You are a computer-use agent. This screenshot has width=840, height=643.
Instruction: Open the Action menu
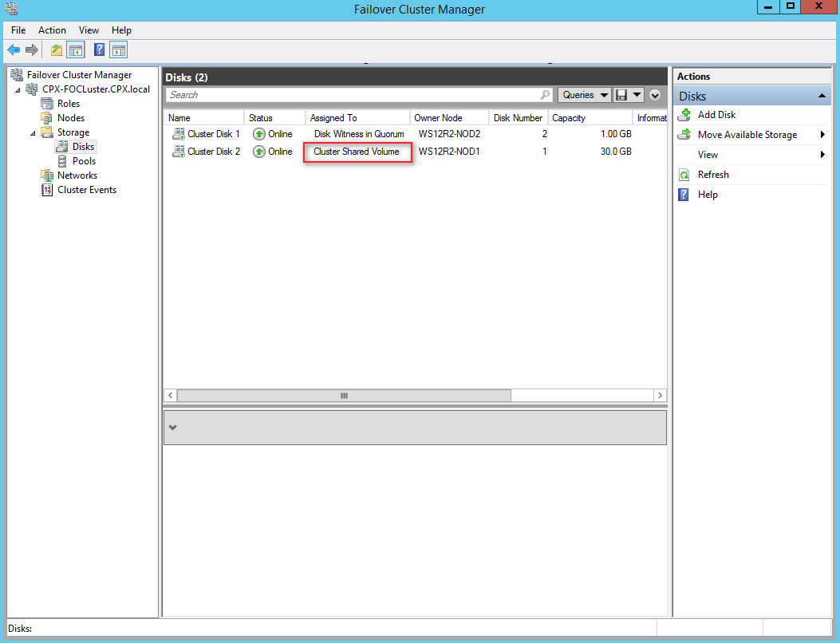(52, 30)
